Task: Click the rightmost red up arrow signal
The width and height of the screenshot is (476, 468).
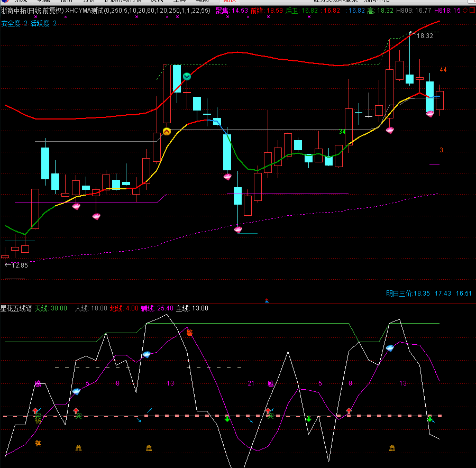Action: coord(349,411)
